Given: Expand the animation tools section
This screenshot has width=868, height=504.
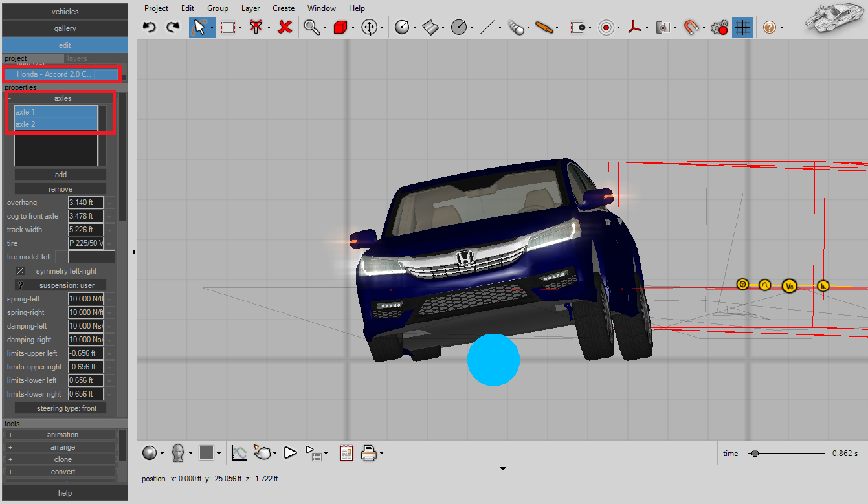Looking at the screenshot, I should point(10,435).
